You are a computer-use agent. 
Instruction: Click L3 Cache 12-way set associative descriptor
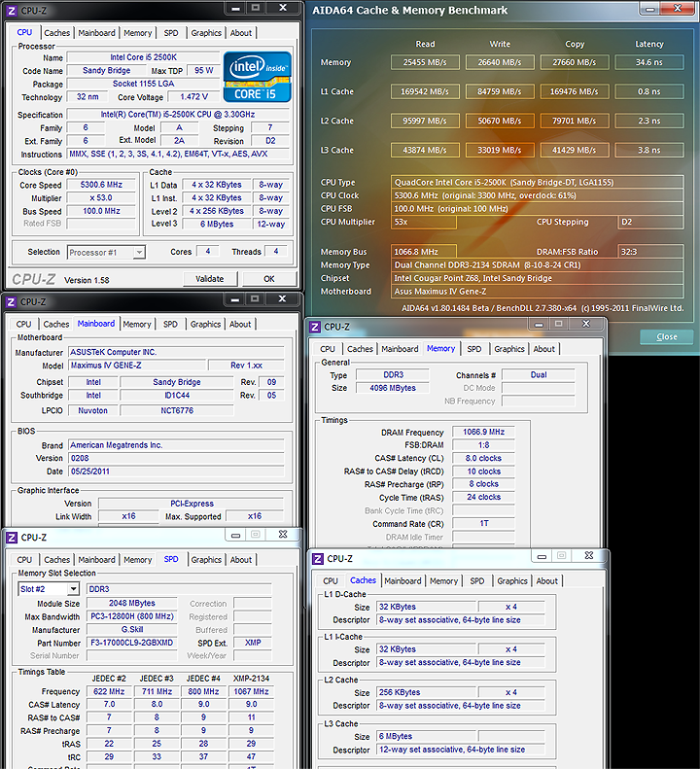[x=461, y=750]
